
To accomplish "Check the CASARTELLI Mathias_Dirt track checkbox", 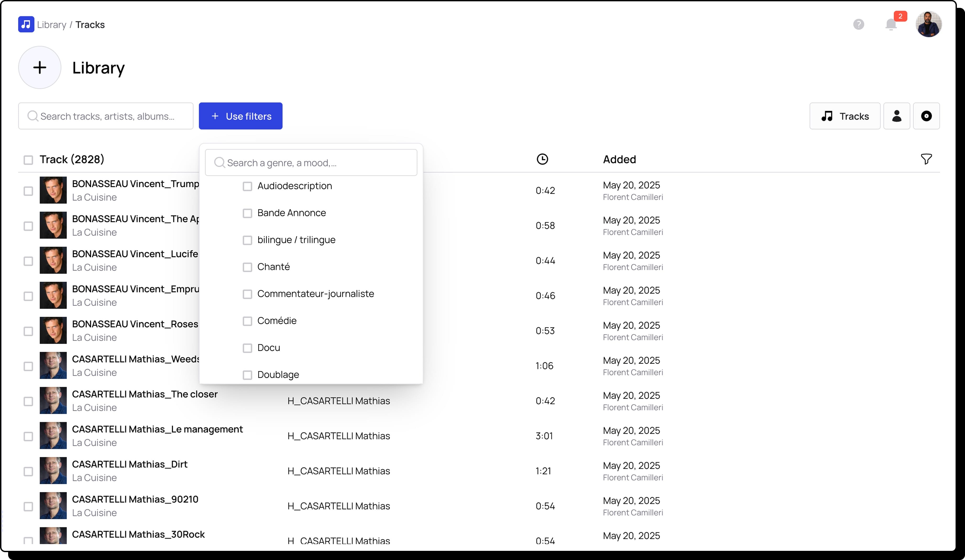I will (28, 472).
